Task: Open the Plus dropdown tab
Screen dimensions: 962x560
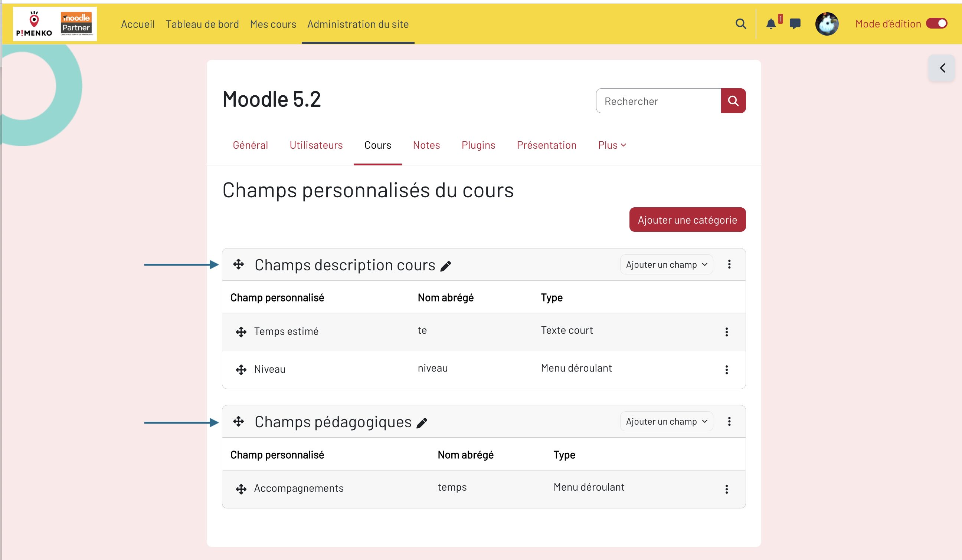Action: [612, 145]
